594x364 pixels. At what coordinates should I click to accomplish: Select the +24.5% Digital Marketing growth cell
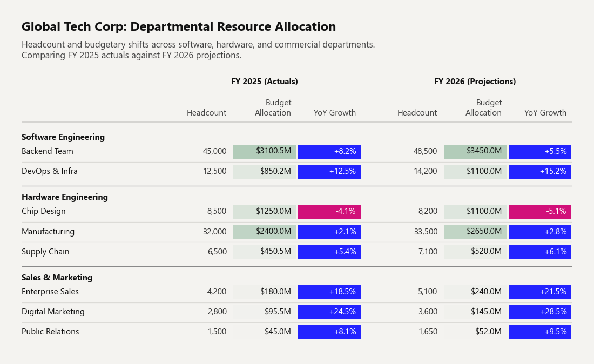329,312
